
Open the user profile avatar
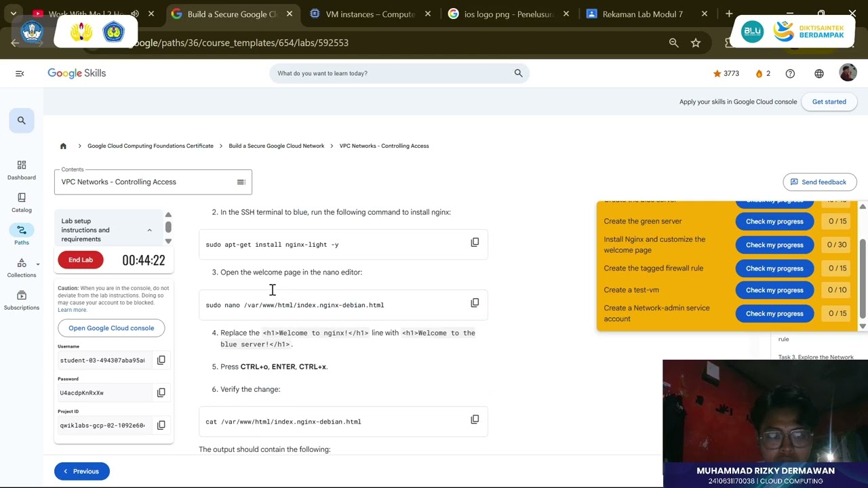tap(848, 73)
